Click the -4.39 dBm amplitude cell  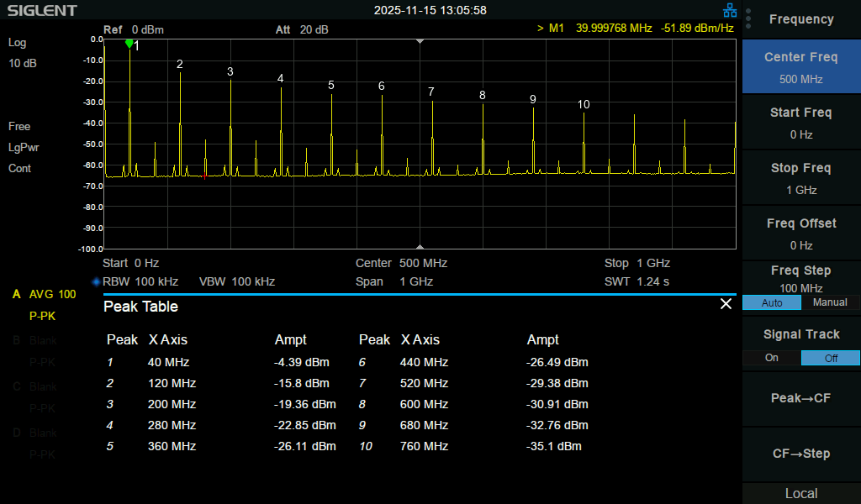point(302,363)
